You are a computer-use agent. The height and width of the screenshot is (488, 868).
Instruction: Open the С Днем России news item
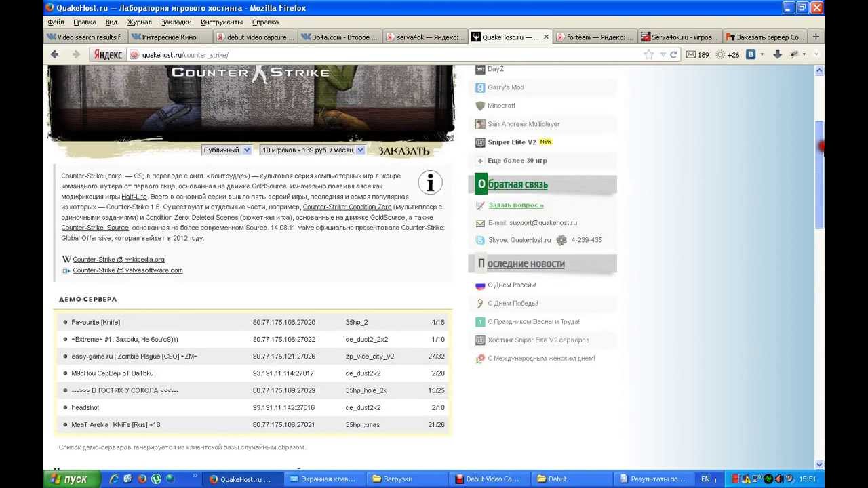tap(512, 285)
